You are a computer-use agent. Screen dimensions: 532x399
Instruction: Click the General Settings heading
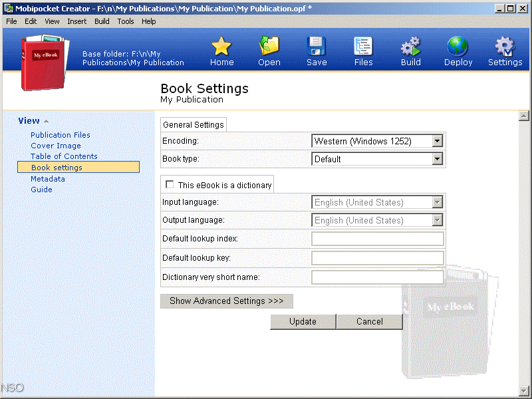point(194,125)
